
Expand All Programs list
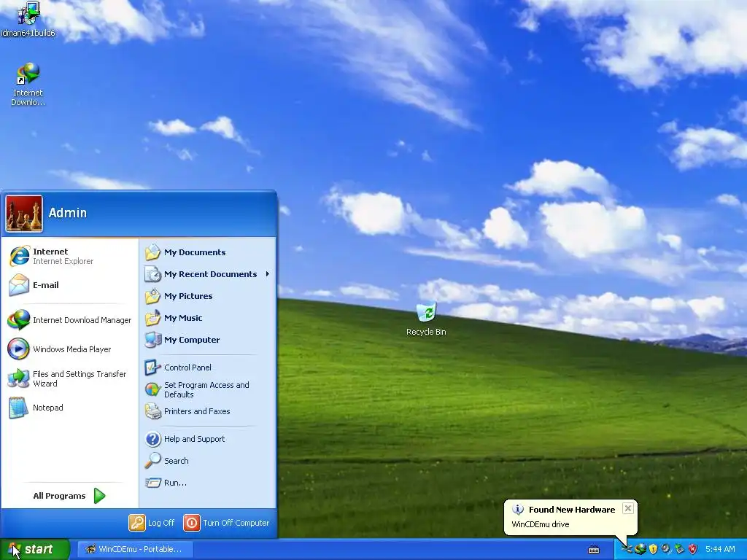tap(69, 496)
